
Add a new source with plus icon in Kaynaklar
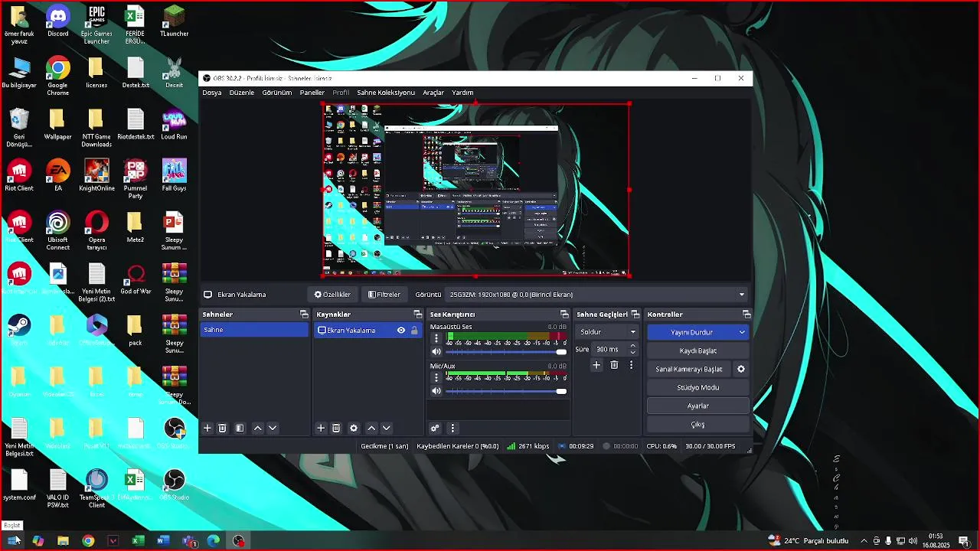pyautogui.click(x=321, y=429)
